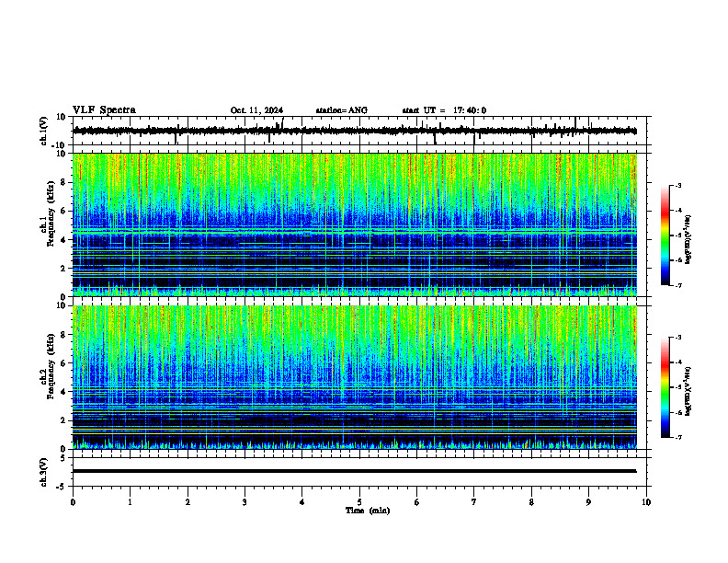Click the "station=ANG" header text

pyautogui.click(x=342, y=110)
